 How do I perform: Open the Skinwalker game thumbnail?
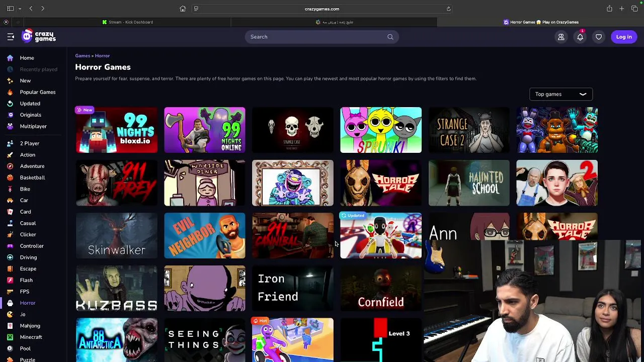[116, 235]
